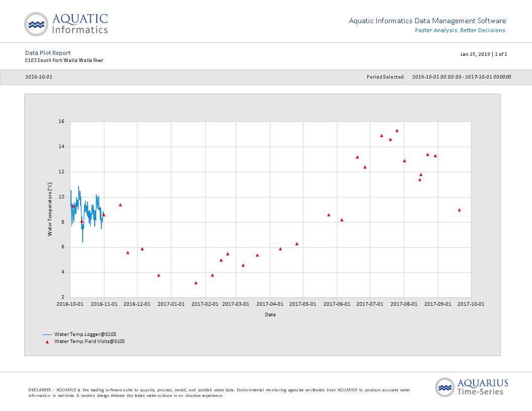Click the "Water Temp.Logger@S103" legend entry
Image resolution: width=532 pixels, height=411 pixels.
tap(85, 334)
